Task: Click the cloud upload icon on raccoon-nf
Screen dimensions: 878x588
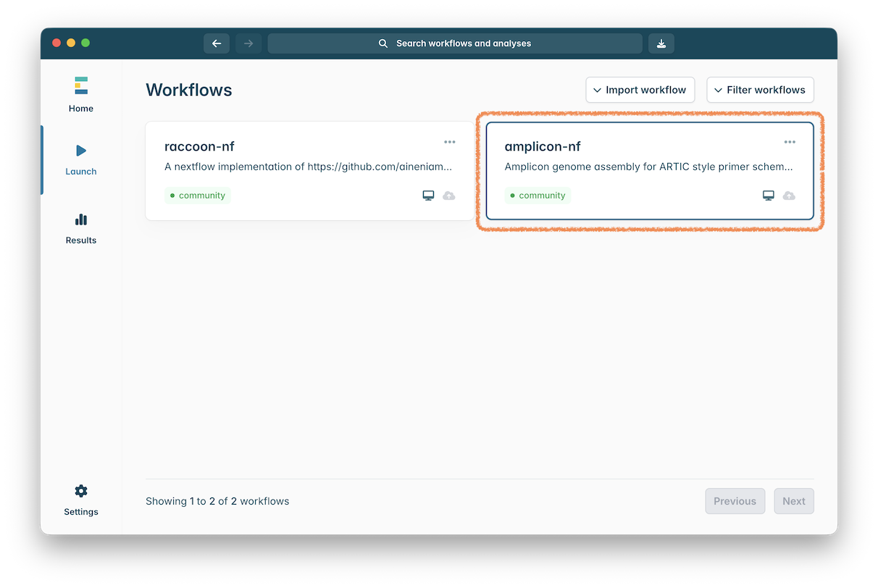Action: 449,196
